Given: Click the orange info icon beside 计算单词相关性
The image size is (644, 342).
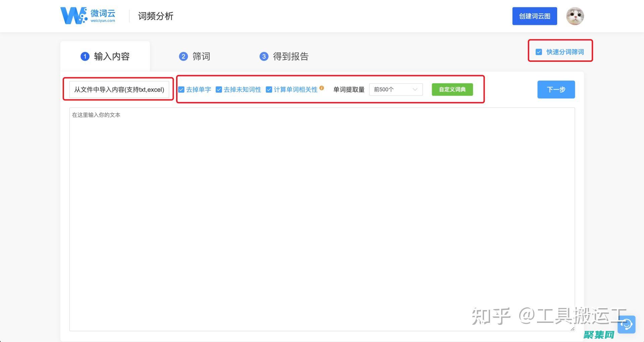Looking at the screenshot, I should click(322, 88).
